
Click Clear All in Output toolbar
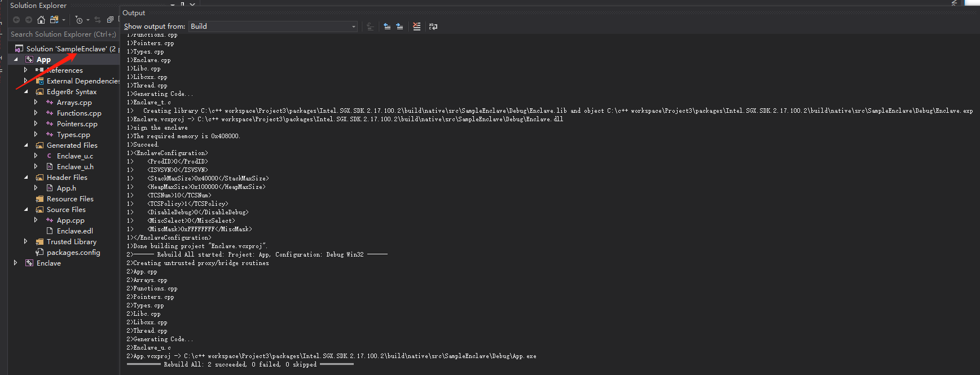[416, 27]
